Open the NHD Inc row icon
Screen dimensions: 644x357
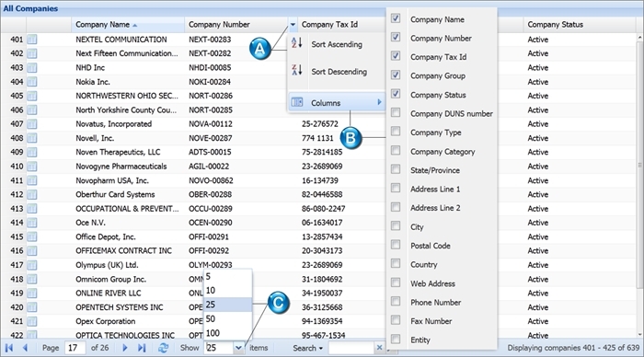[x=32, y=67]
